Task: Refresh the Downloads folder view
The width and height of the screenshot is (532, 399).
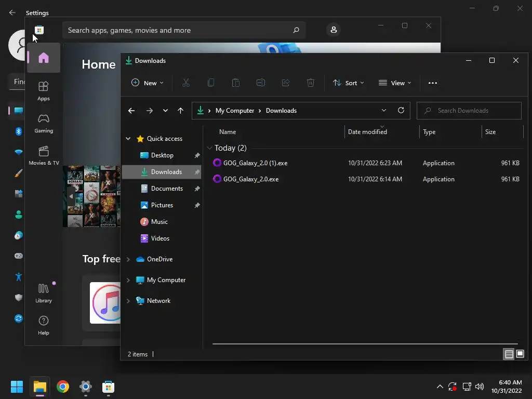Action: (401, 110)
